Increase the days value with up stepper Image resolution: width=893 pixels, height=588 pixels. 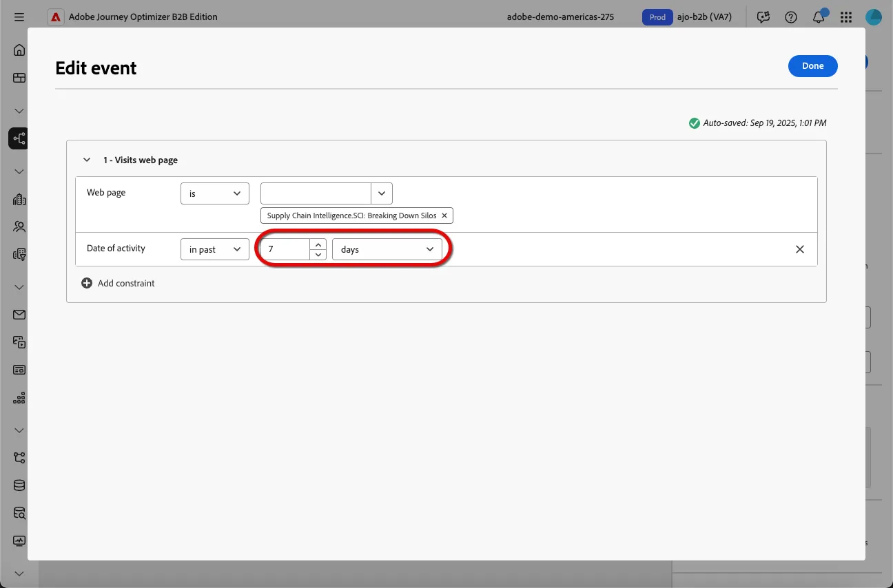pyautogui.click(x=318, y=244)
